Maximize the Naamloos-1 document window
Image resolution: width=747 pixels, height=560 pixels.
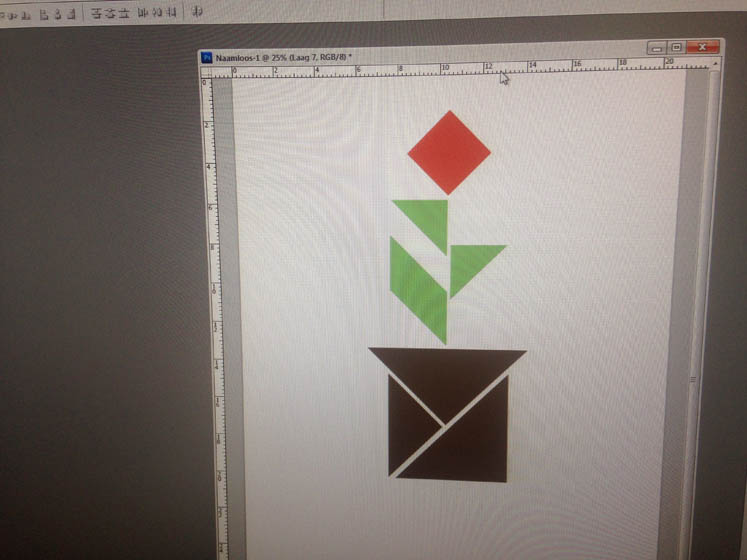click(677, 47)
